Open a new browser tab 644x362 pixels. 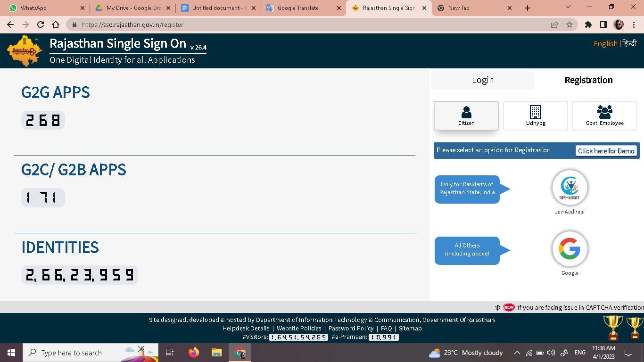[528, 8]
